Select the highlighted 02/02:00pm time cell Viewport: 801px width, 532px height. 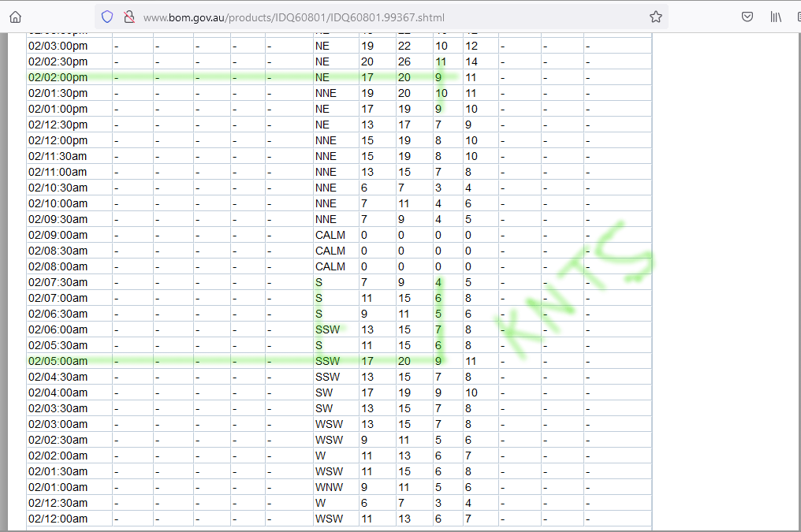pos(58,77)
